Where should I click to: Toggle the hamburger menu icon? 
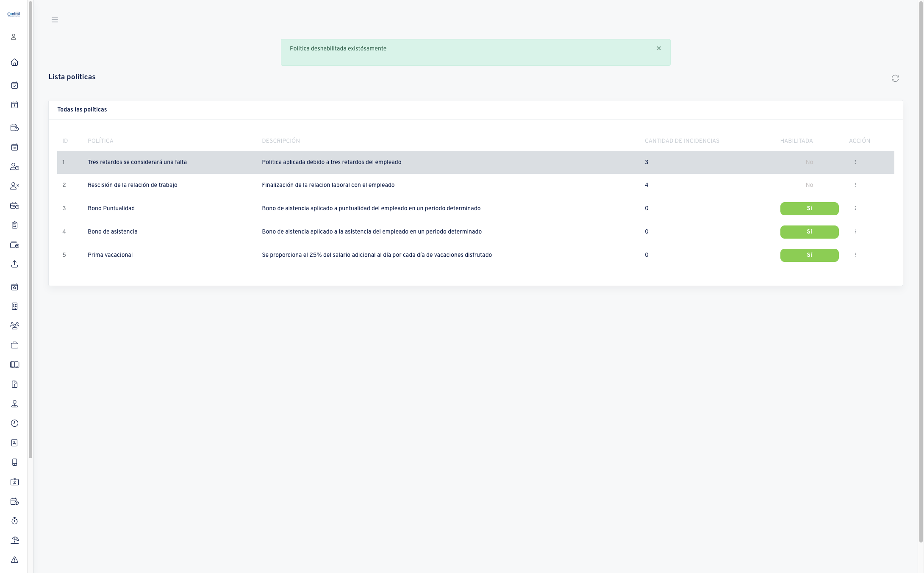[55, 19]
